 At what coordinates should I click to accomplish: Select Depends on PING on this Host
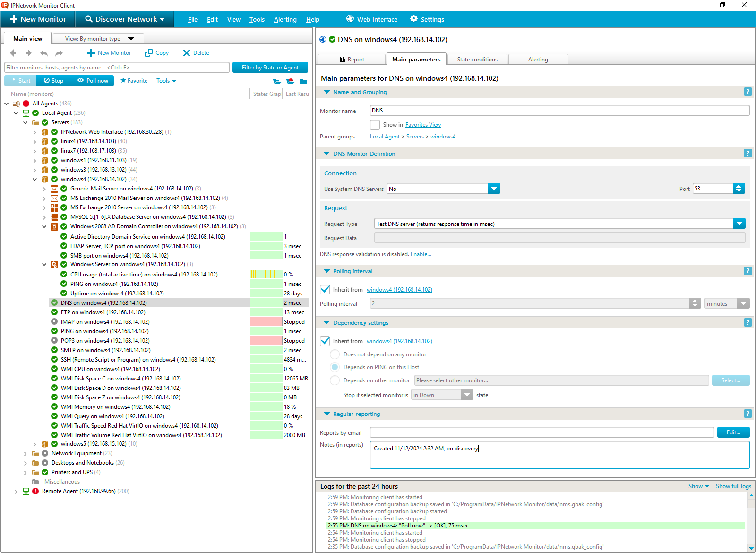335,367
